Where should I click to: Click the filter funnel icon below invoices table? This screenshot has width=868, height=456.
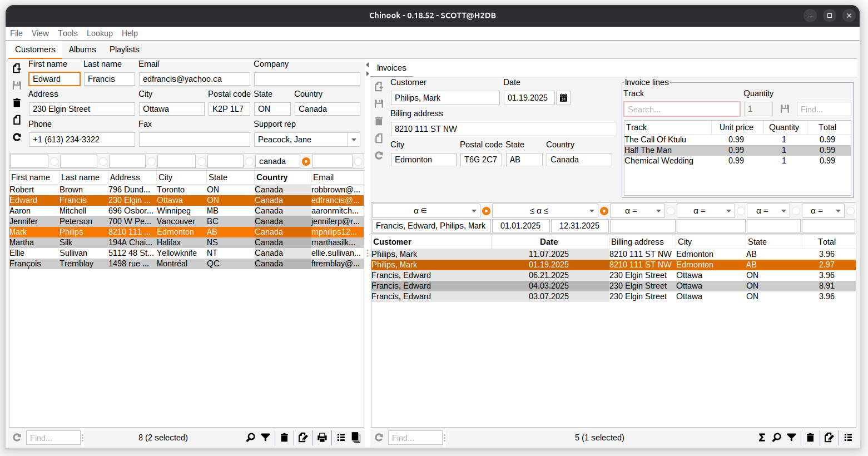tap(791, 438)
